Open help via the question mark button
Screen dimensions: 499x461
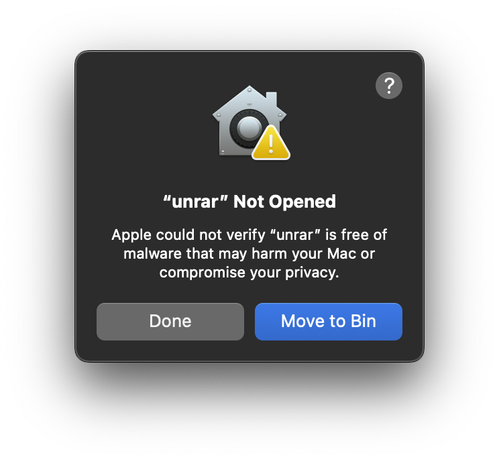tap(389, 86)
